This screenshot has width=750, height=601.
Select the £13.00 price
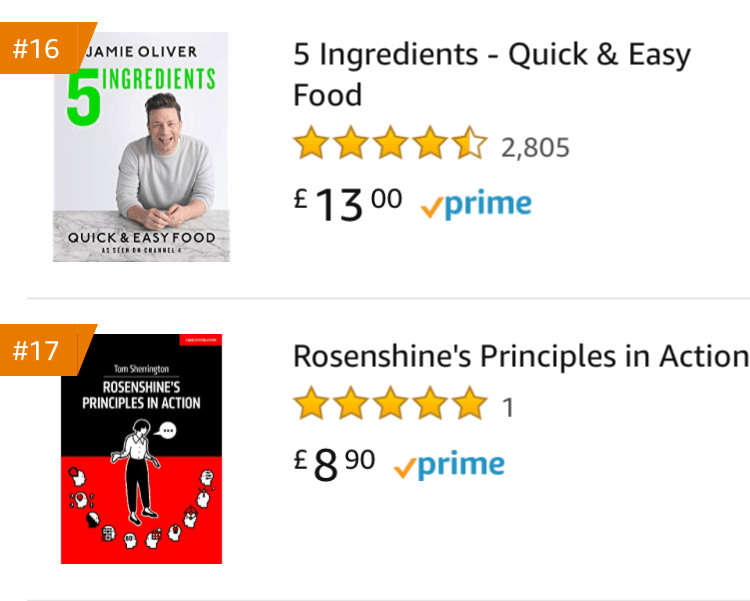click(x=348, y=204)
